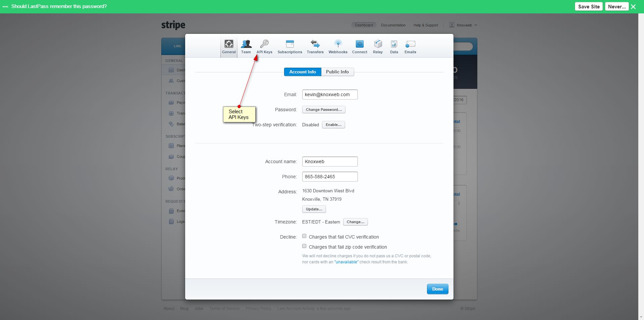644x320 pixels.
Task: Click the Dashboard sidebar icon
Action: tap(171, 70)
